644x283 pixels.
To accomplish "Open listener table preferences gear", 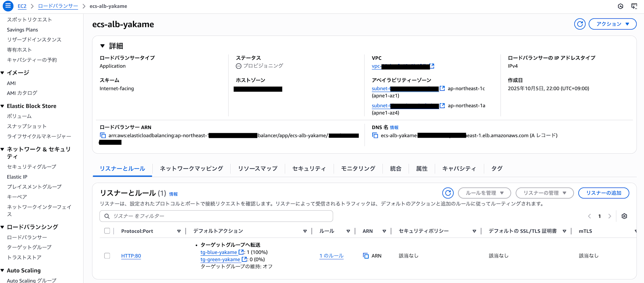I will (x=624, y=216).
